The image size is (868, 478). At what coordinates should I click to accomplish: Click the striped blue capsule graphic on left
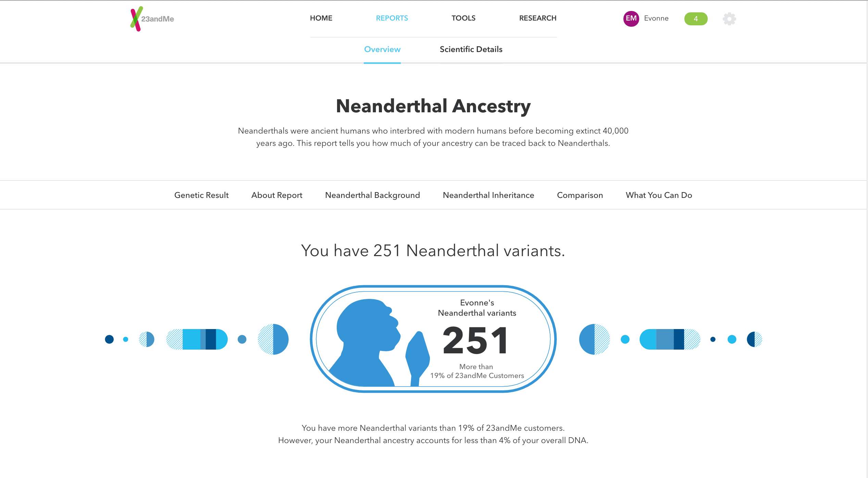click(197, 339)
